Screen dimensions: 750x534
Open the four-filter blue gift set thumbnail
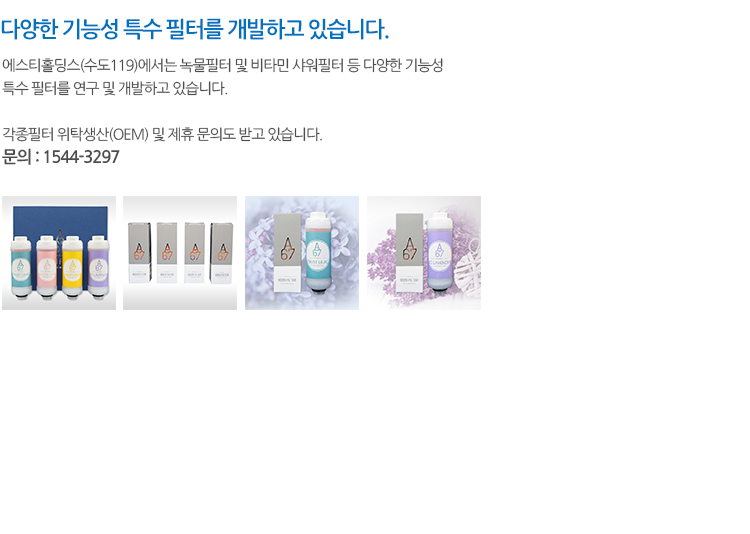(x=59, y=253)
